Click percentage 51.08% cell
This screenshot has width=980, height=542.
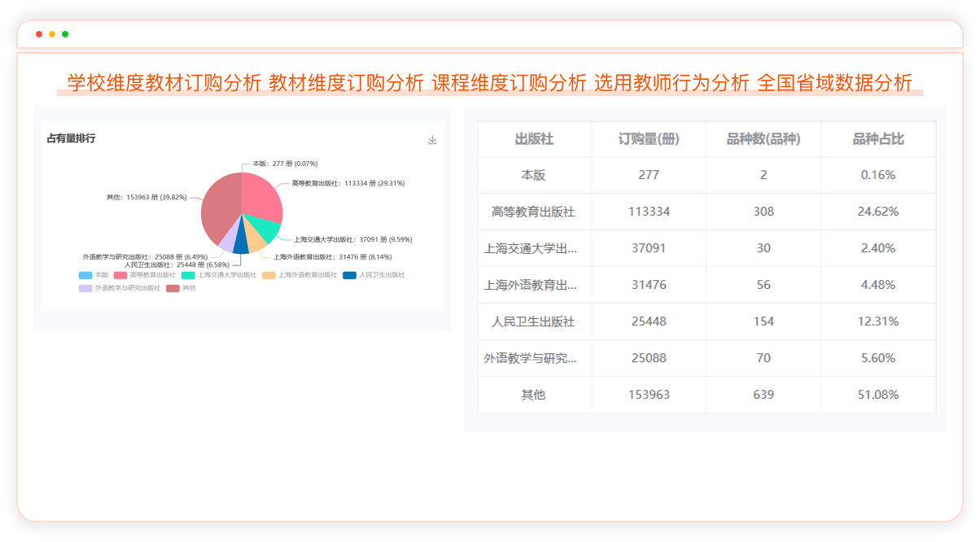(x=878, y=395)
